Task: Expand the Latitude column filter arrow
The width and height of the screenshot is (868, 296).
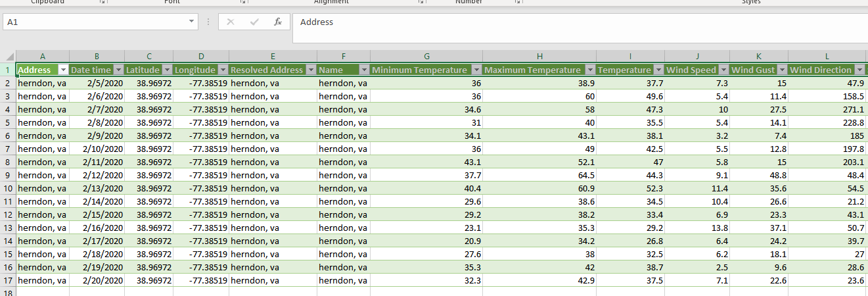Action: (x=168, y=70)
